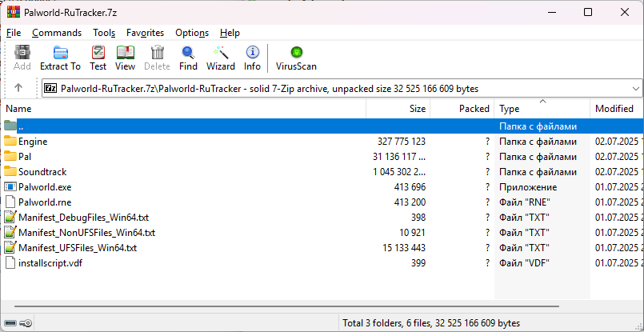Screen dimensions: 644x332
Task: Click the disk drive icon in status bar
Action: click(11, 323)
